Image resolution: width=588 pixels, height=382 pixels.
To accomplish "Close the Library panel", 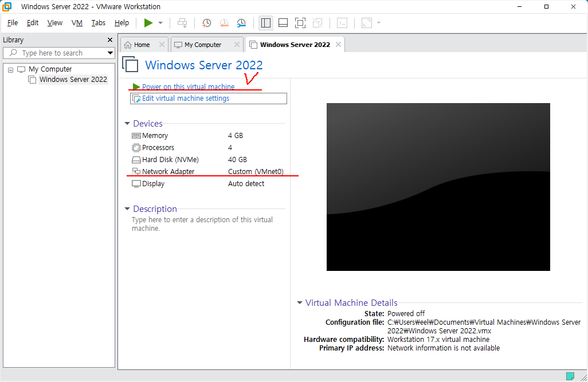I will click(x=110, y=40).
